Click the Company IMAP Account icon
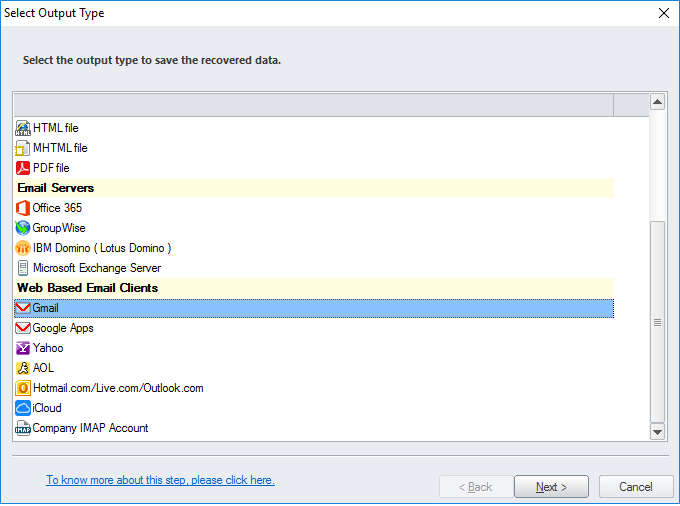Viewport: 680px width, 506px height. [23, 428]
